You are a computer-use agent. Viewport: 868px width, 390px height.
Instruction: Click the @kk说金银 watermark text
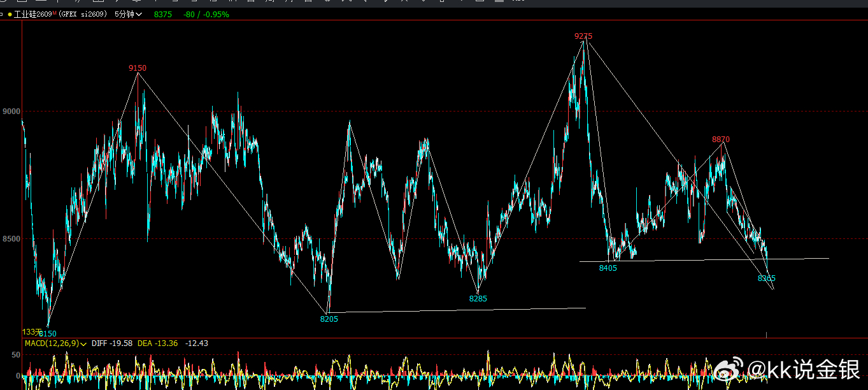tap(804, 370)
